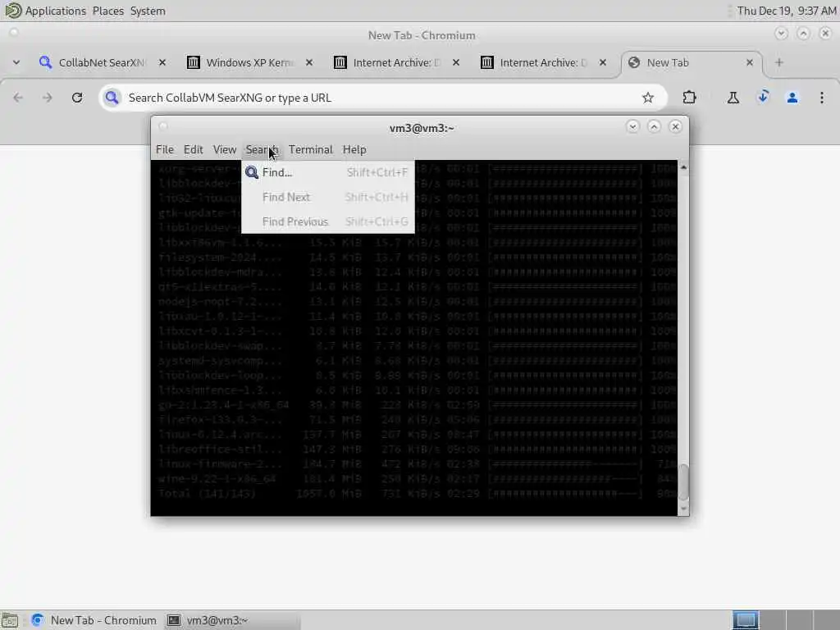Open the Applications menu in top panel
Image resolution: width=840 pixels, height=630 pixels.
(55, 11)
